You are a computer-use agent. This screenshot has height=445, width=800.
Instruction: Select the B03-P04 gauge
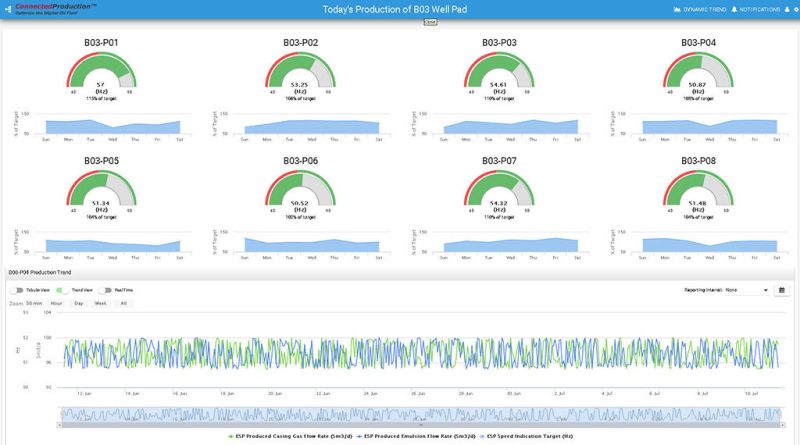698,70
